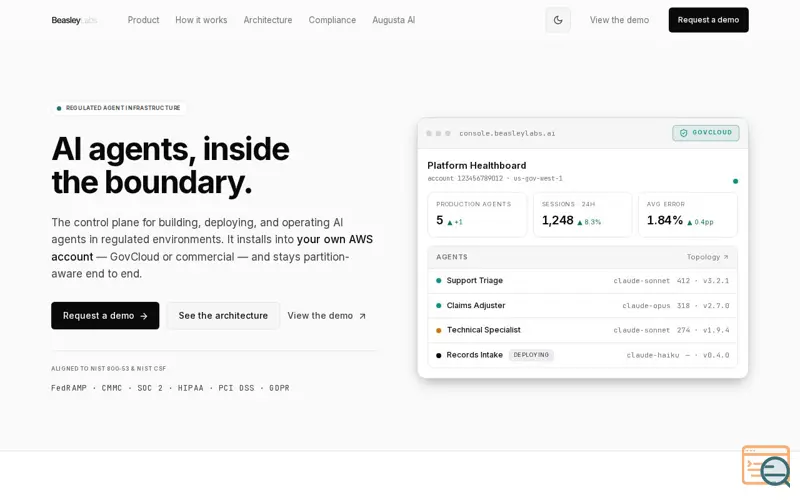Screen dimensions: 800x500
Task: Open the Product nav item
Action: click(143, 20)
